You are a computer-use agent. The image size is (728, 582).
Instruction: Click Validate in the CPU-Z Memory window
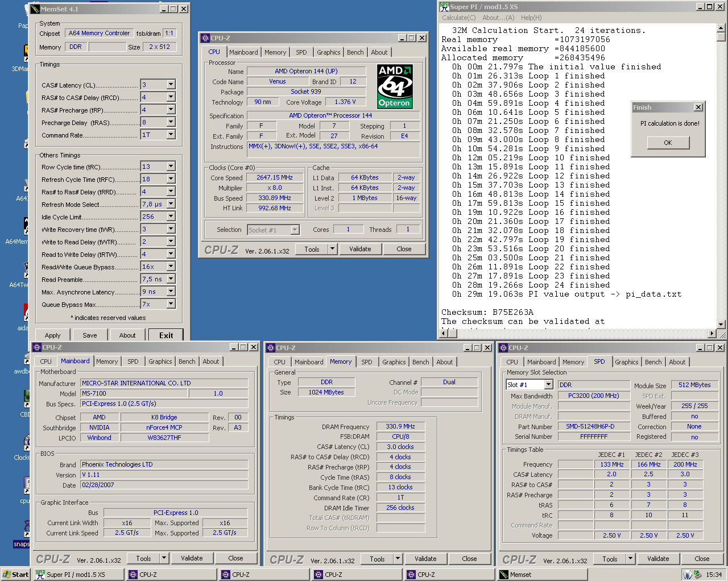425,559
